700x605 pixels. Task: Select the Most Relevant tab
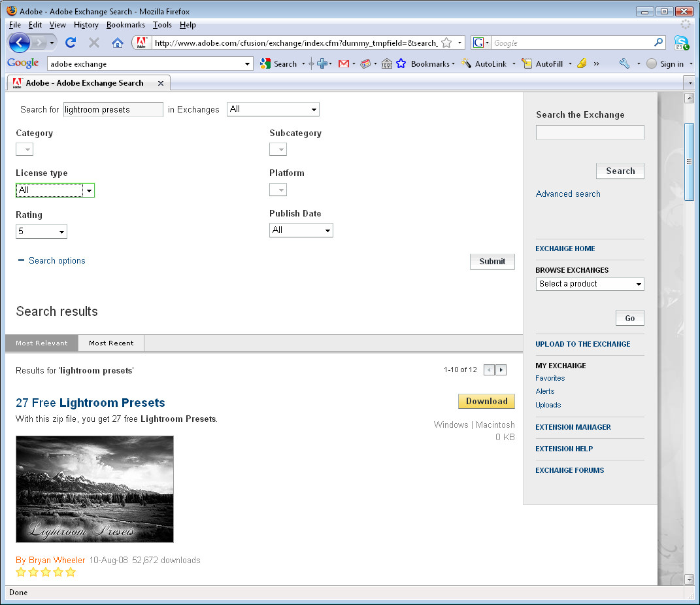42,343
